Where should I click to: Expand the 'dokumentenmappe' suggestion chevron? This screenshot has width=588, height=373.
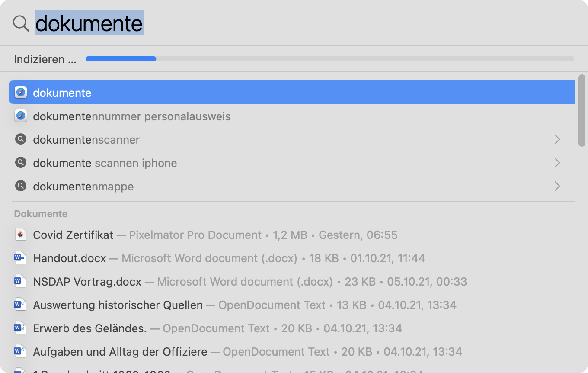tap(557, 186)
